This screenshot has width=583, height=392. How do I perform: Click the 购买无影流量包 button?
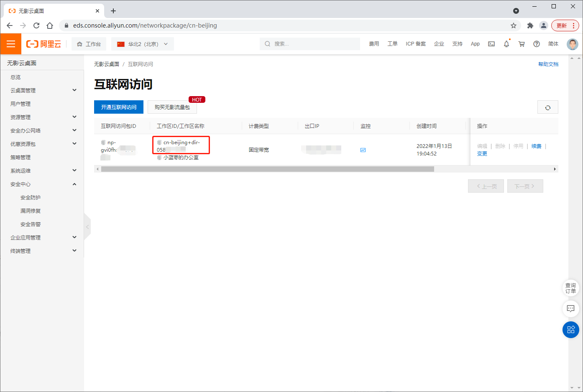pos(172,107)
